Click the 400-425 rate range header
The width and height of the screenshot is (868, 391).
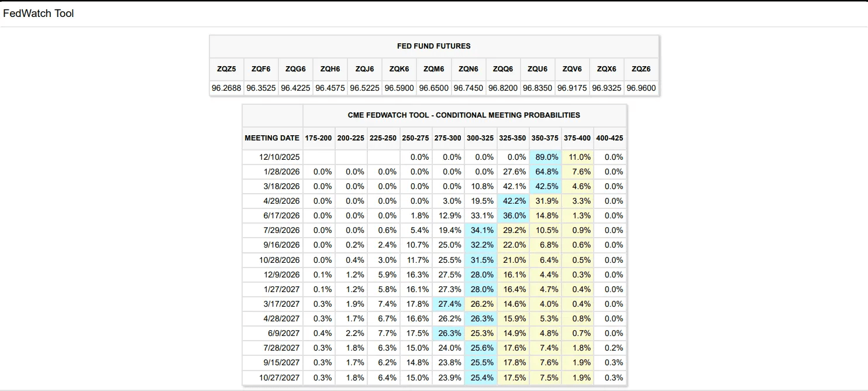pyautogui.click(x=609, y=138)
